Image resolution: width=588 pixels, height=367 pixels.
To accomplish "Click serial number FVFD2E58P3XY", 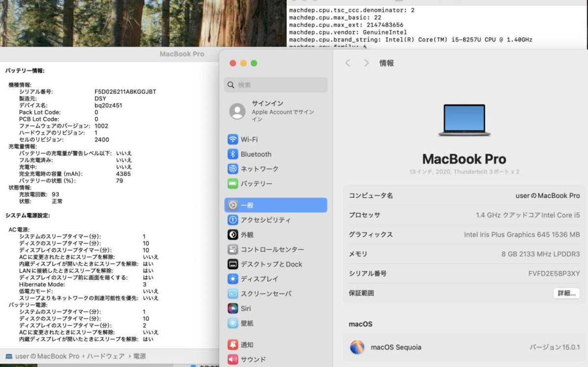I will [554, 273].
